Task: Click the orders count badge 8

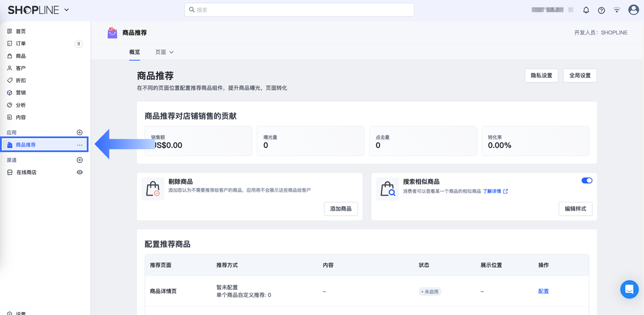Action: coord(79,44)
